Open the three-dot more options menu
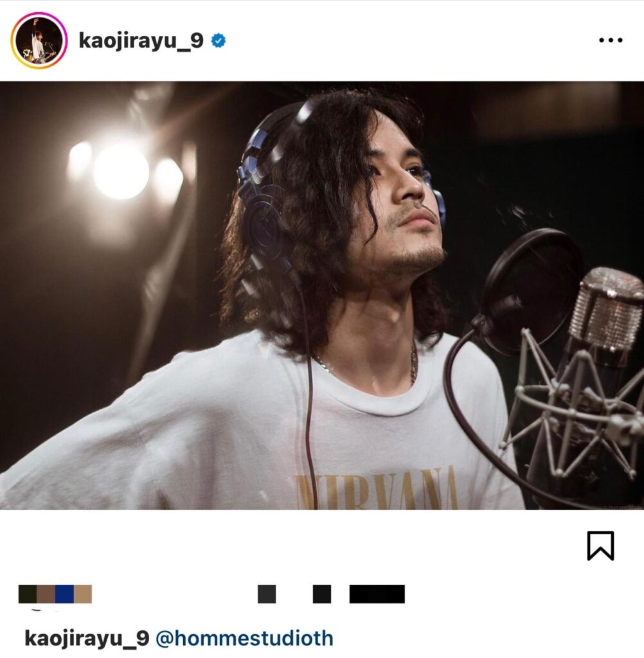 click(611, 40)
